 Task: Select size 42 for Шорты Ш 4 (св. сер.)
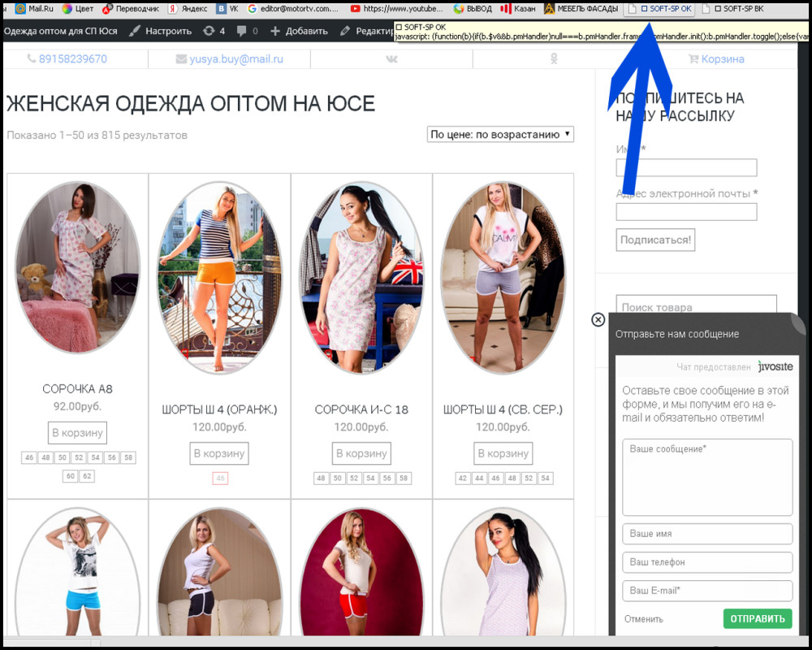coord(463,479)
